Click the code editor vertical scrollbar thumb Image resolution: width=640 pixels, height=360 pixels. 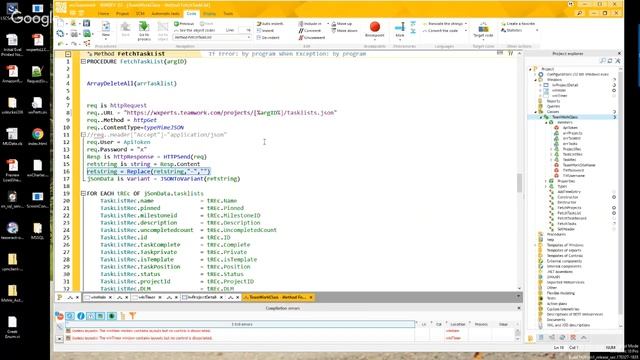pyautogui.click(x=519, y=182)
